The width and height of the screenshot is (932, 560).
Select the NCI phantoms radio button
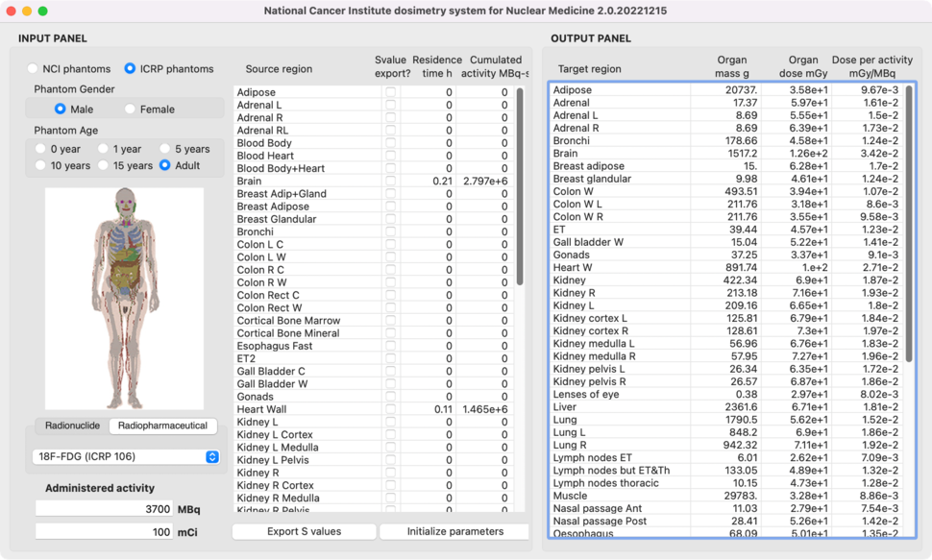(x=33, y=68)
